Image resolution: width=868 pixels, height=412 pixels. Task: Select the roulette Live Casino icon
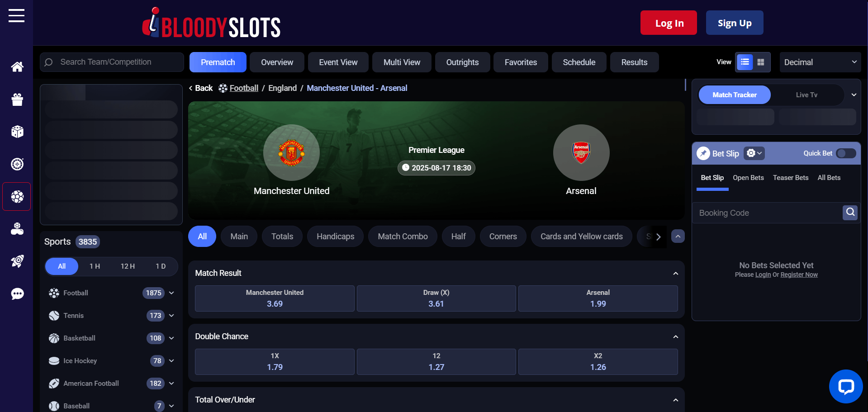click(x=17, y=164)
